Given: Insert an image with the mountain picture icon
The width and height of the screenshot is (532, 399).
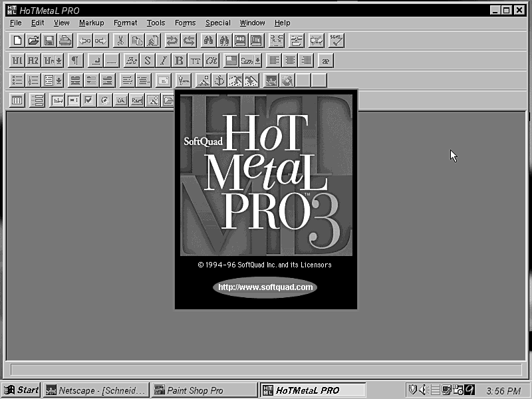Looking at the screenshot, I should click(x=203, y=80).
